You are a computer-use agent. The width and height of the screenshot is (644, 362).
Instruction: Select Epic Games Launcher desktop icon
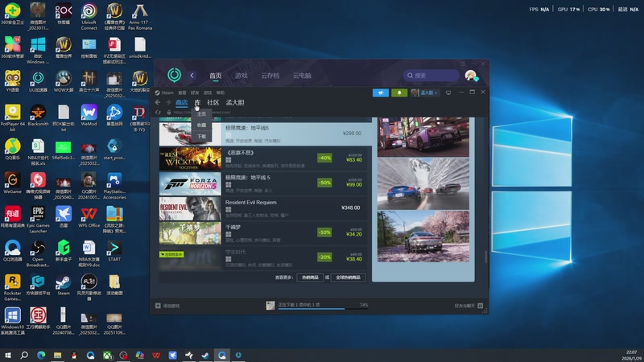point(38,220)
